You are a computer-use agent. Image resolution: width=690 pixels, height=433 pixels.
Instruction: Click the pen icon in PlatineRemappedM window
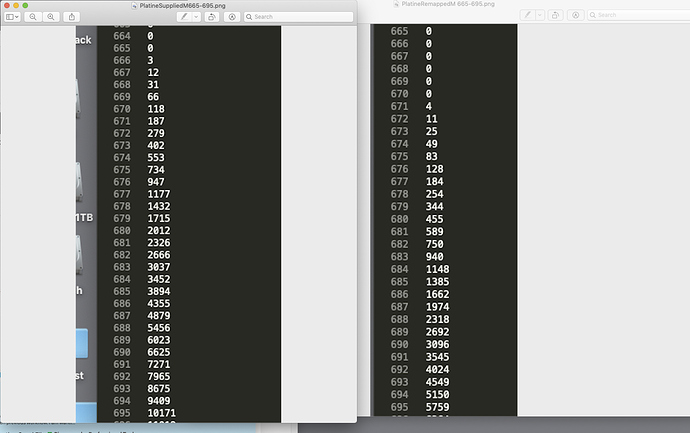point(527,16)
